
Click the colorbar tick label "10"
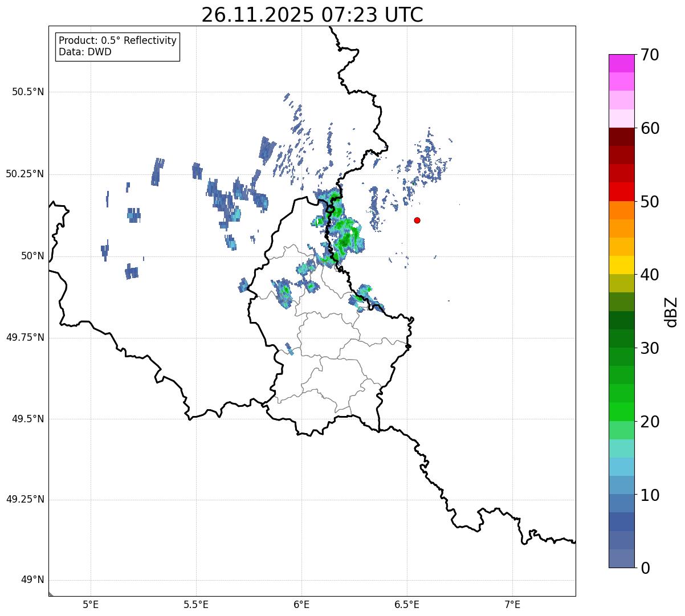coord(650,495)
